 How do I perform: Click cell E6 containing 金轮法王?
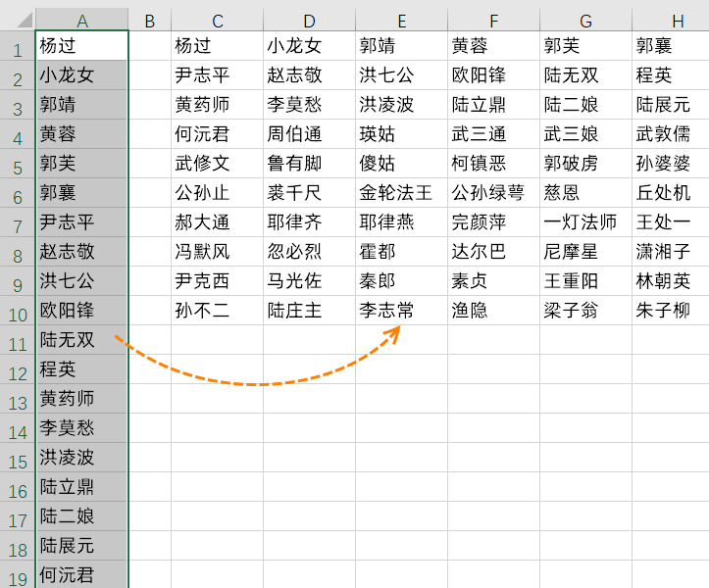402,192
